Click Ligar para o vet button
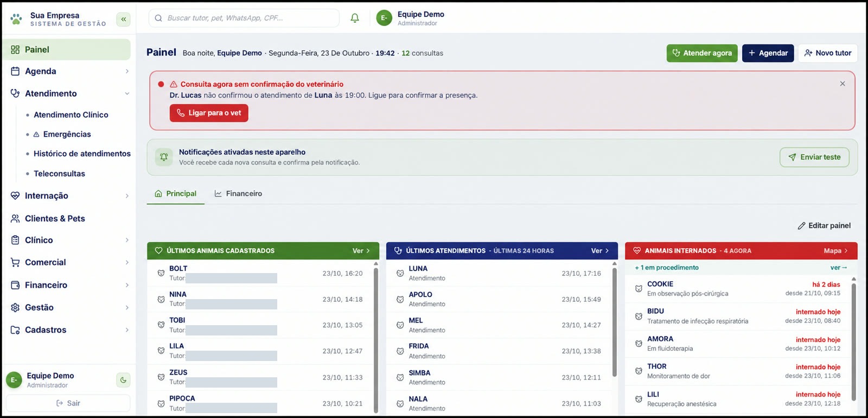This screenshot has height=418, width=868. [209, 113]
